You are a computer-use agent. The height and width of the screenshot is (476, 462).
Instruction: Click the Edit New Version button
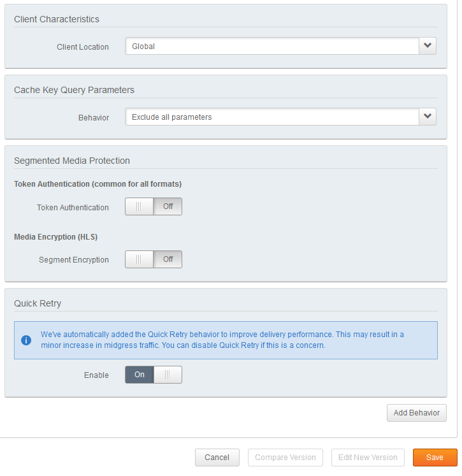coord(368,458)
